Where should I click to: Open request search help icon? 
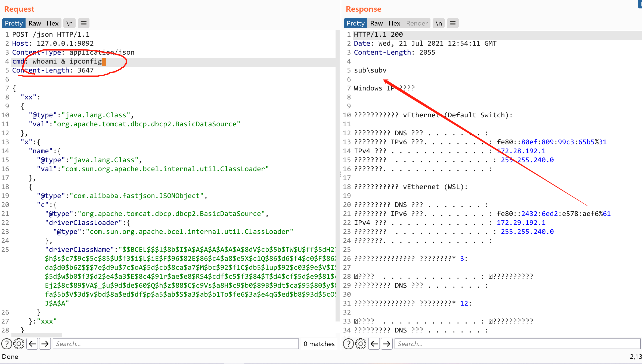pos(7,344)
